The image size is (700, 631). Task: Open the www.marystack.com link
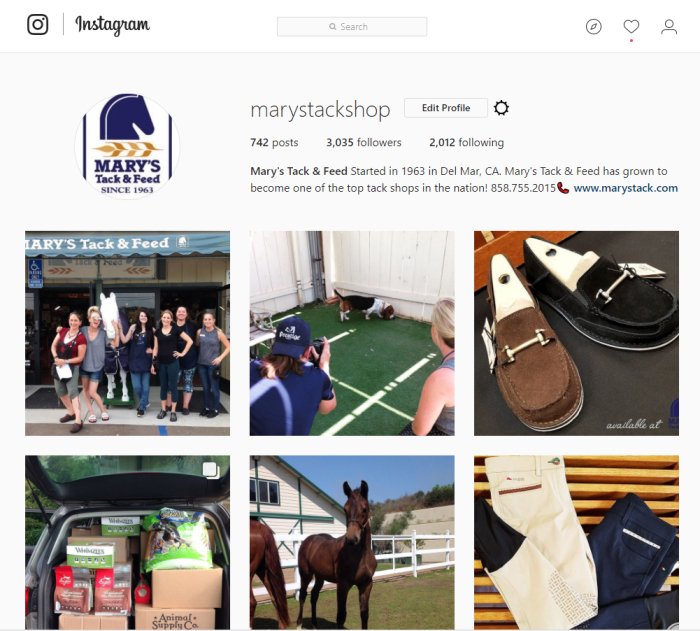point(625,188)
